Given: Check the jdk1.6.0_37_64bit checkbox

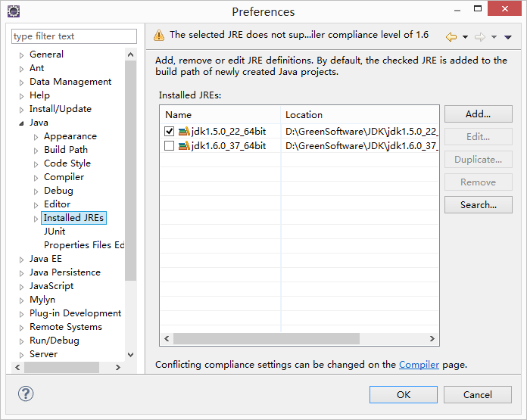Looking at the screenshot, I should [169, 145].
